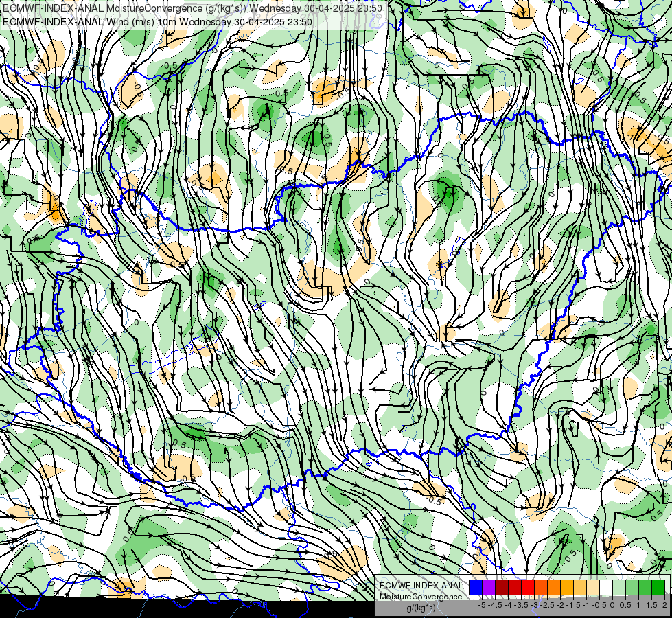Select the legend label ECMWF-INDEX-ANAL
The width and height of the screenshot is (672, 618).
click(421, 586)
